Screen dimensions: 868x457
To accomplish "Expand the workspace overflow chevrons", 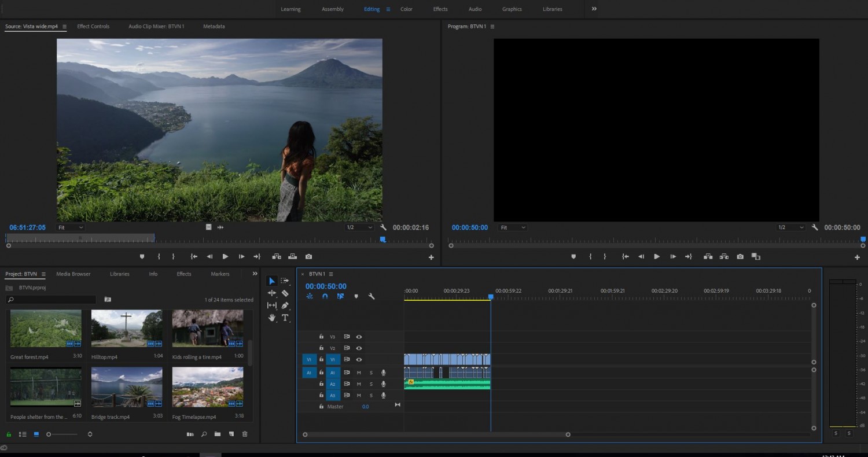I will [594, 9].
